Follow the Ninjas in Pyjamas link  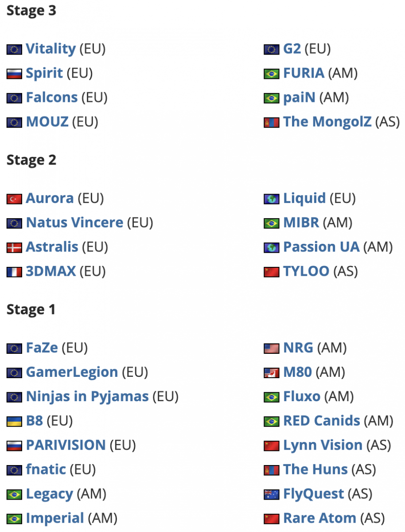pos(87,396)
